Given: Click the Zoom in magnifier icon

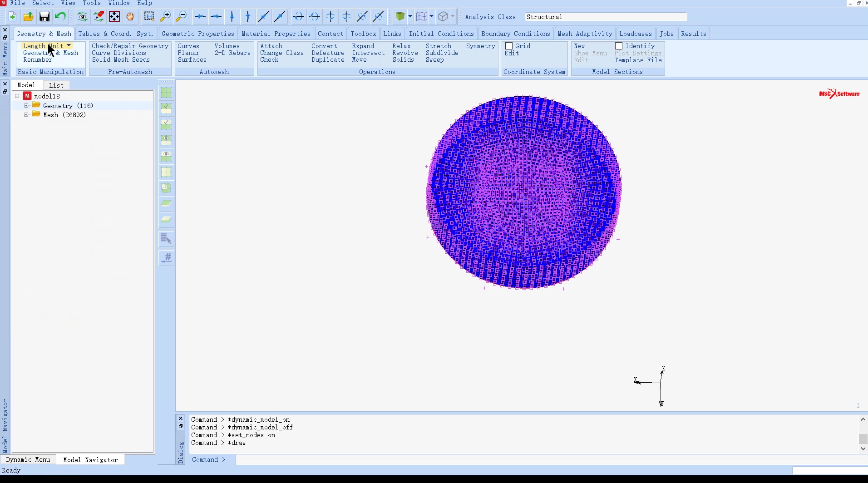Looking at the screenshot, I should tap(165, 17).
